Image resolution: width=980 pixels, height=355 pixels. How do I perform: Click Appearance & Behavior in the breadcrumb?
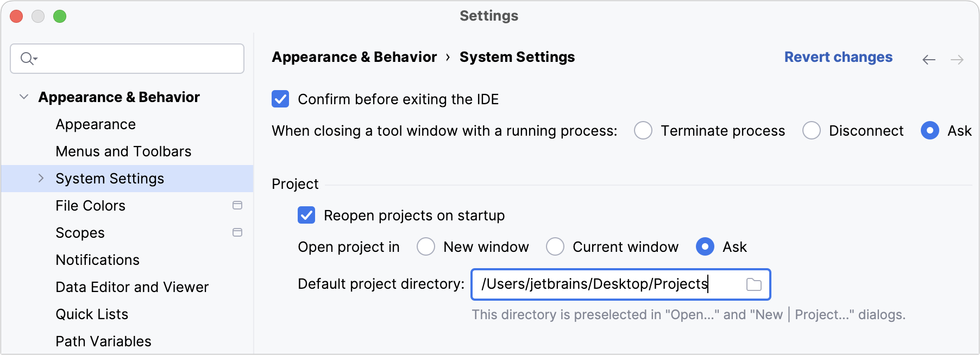click(354, 57)
